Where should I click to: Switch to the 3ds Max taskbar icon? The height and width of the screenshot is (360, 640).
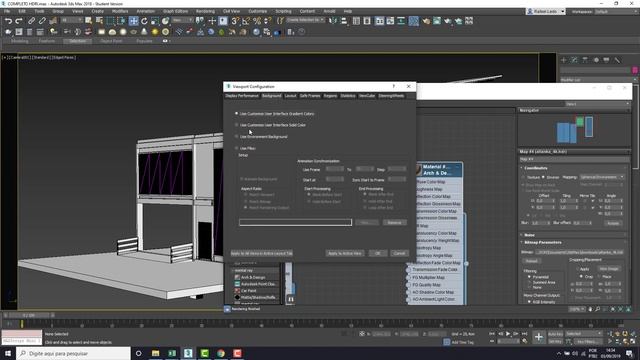pos(188,353)
